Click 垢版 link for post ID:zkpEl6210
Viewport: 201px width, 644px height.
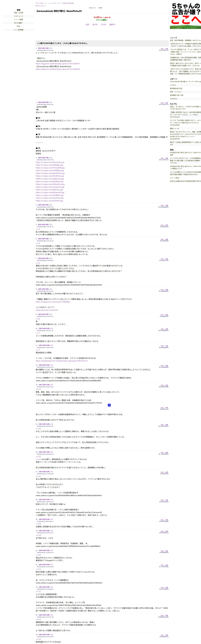(162, 315)
